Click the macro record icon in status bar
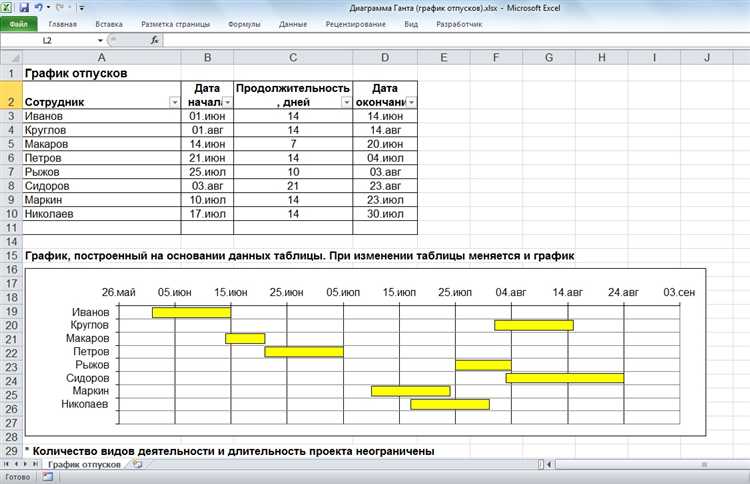This screenshot has height=484, width=750. click(47, 478)
